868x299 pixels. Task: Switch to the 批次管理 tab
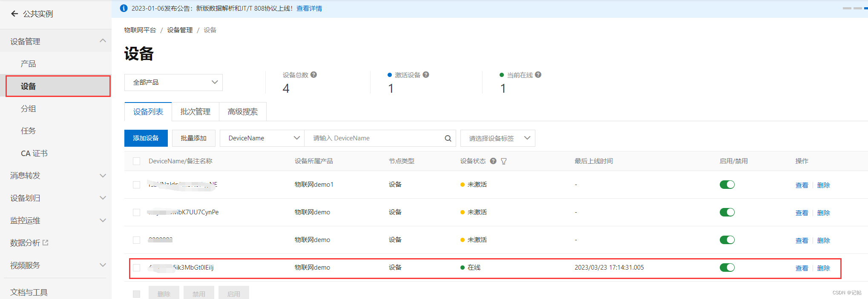point(195,112)
